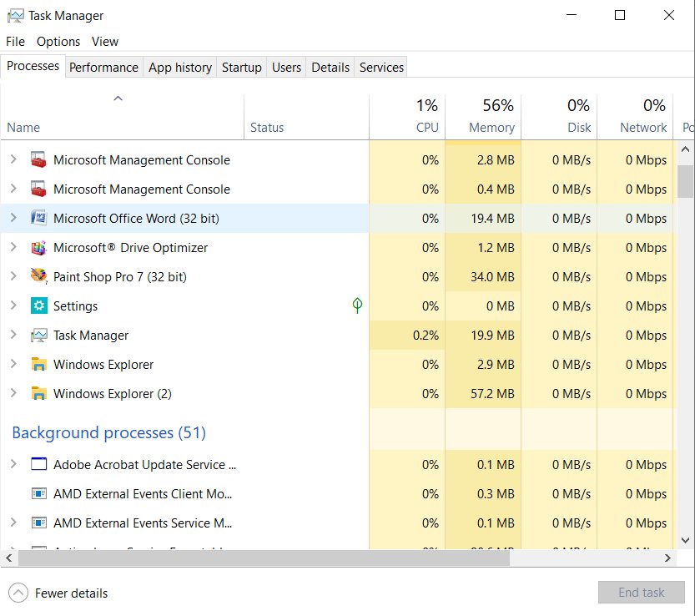Click the horizontal scrollbar right arrow
The image size is (695, 616).
tap(668, 558)
